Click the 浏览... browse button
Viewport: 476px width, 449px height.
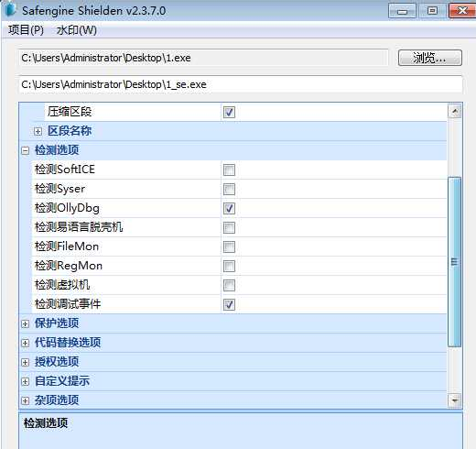[x=430, y=58]
